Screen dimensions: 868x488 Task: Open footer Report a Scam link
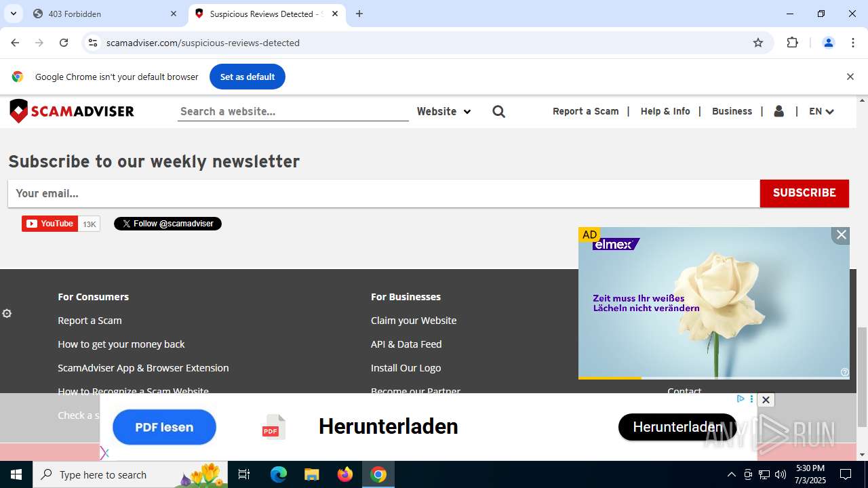[90, 321]
